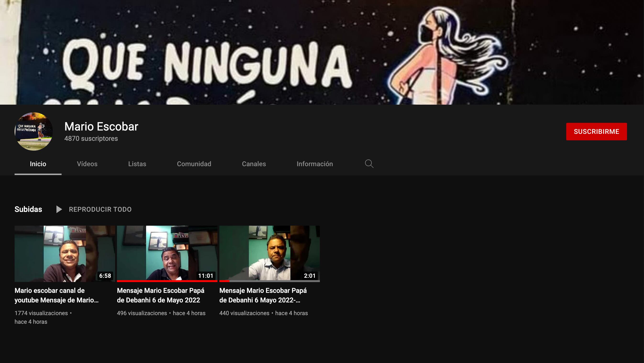The height and width of the screenshot is (363, 644).
Task: Click the Reproducir Todo link
Action: (100, 209)
